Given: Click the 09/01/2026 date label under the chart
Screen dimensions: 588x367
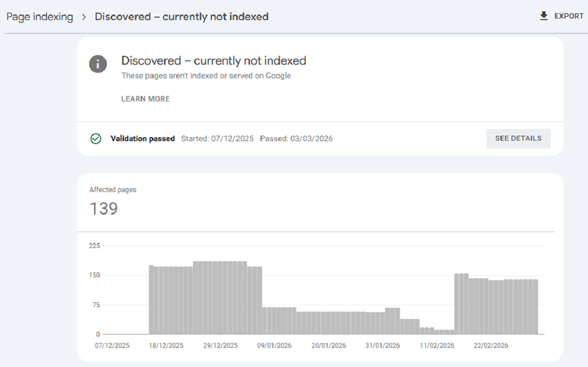Looking at the screenshot, I should point(275,345).
